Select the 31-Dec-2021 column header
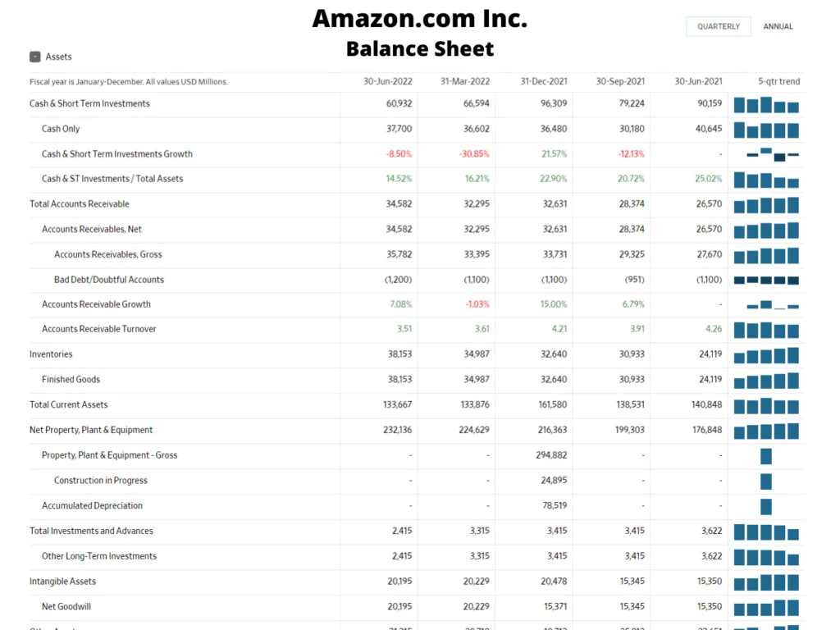Screen dimensions: 840x630 click(544, 81)
